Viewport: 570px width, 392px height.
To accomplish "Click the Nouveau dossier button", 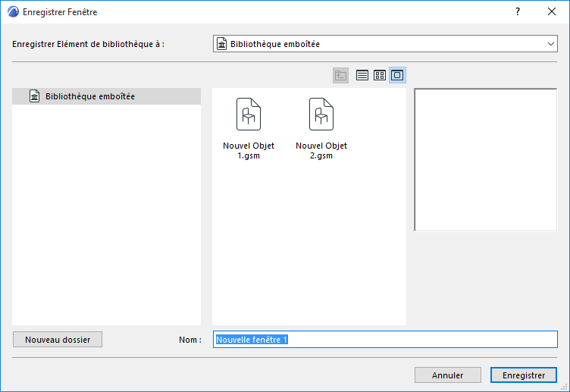I will coord(58,340).
